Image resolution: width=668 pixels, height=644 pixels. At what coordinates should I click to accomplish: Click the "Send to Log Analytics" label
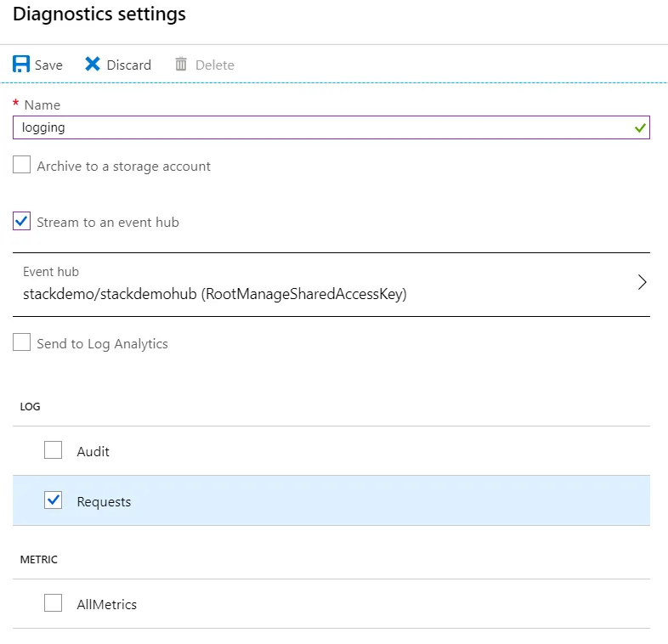[102, 344]
